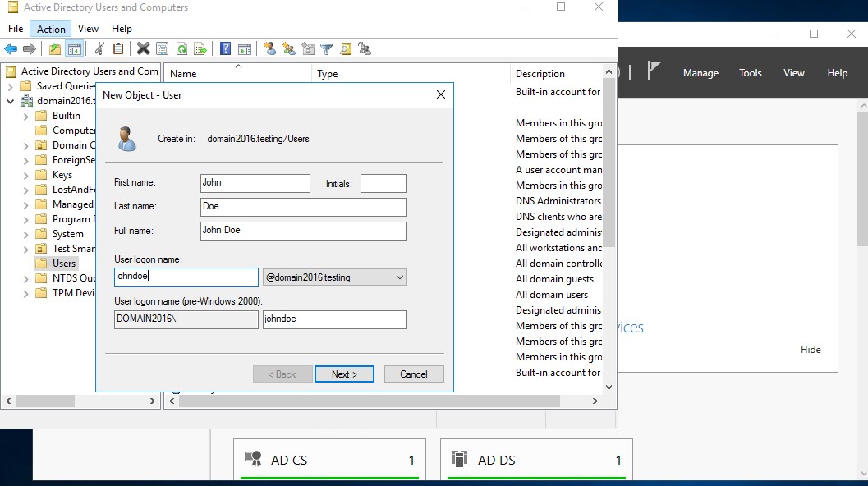868x486 pixels.
Task: Click the User logon name field
Action: [x=186, y=277]
